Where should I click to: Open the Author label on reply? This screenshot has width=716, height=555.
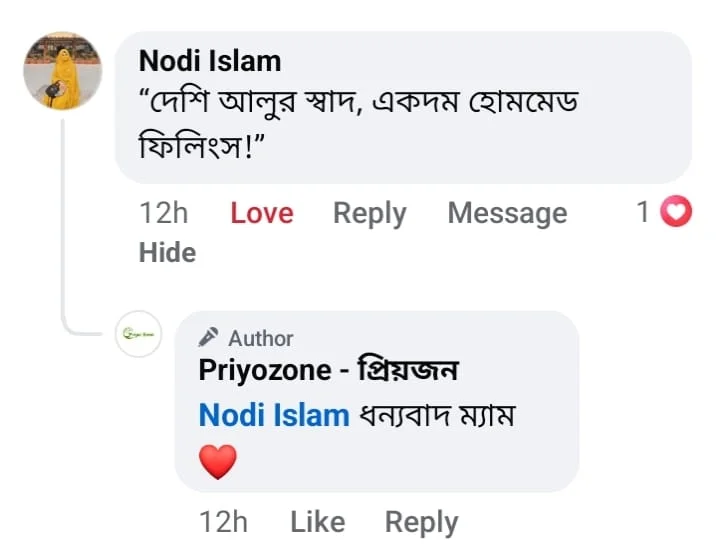click(x=261, y=339)
